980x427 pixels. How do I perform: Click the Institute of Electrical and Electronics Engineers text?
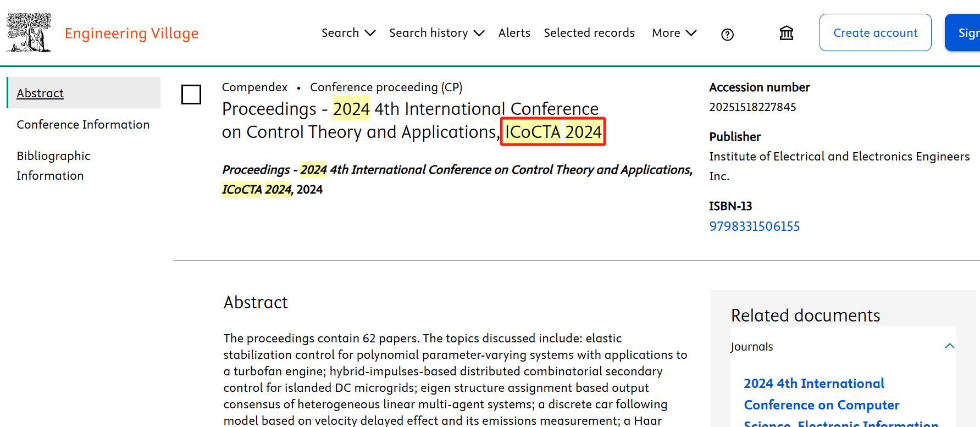(839, 167)
